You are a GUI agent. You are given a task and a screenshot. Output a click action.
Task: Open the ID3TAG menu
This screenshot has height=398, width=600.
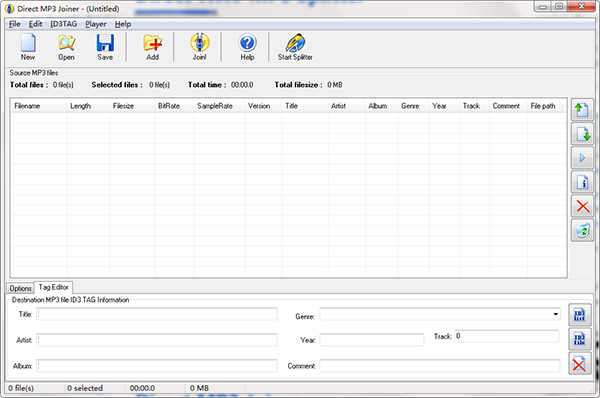(64, 24)
